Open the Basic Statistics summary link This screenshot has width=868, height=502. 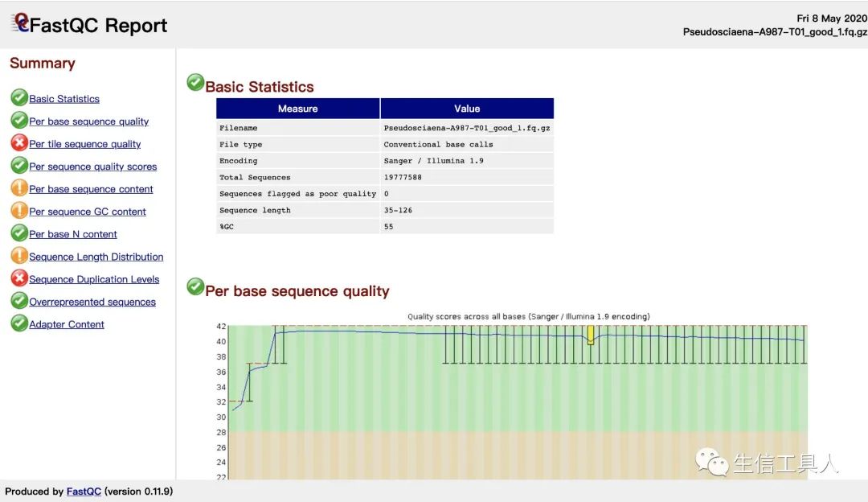coord(64,99)
